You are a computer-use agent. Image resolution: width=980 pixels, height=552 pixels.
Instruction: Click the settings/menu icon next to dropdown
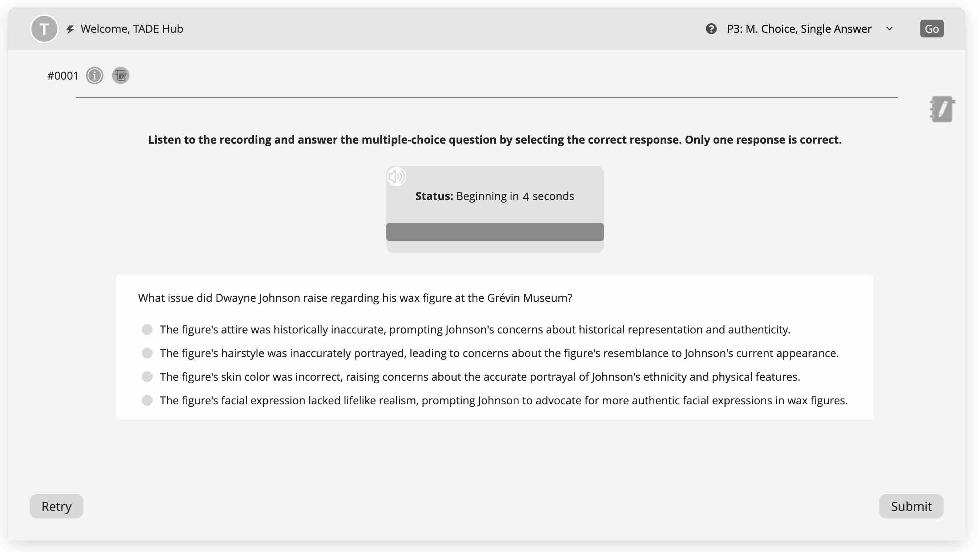point(711,28)
